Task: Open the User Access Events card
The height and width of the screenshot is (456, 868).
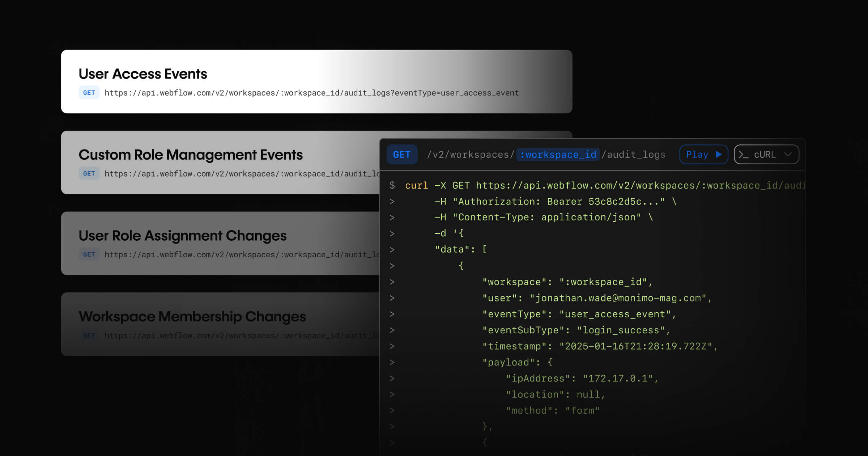Action: [143, 74]
